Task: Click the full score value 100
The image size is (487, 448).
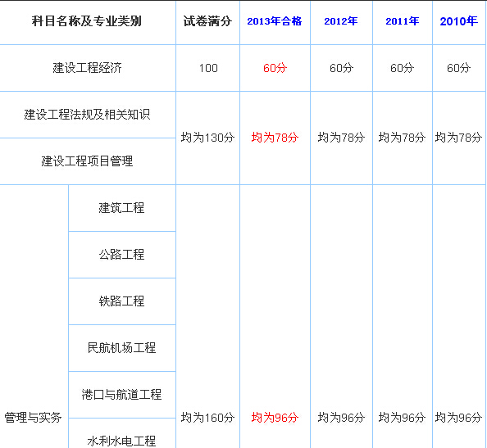Action: [x=208, y=68]
